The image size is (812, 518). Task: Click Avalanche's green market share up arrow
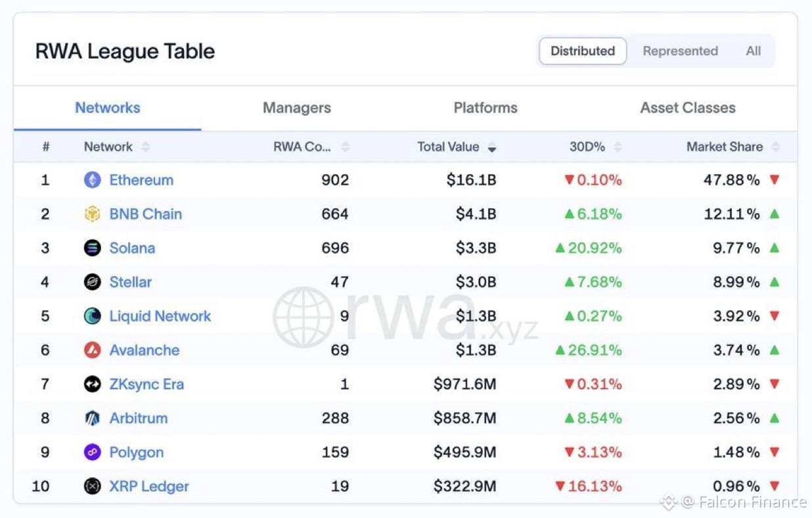pyautogui.click(x=775, y=350)
